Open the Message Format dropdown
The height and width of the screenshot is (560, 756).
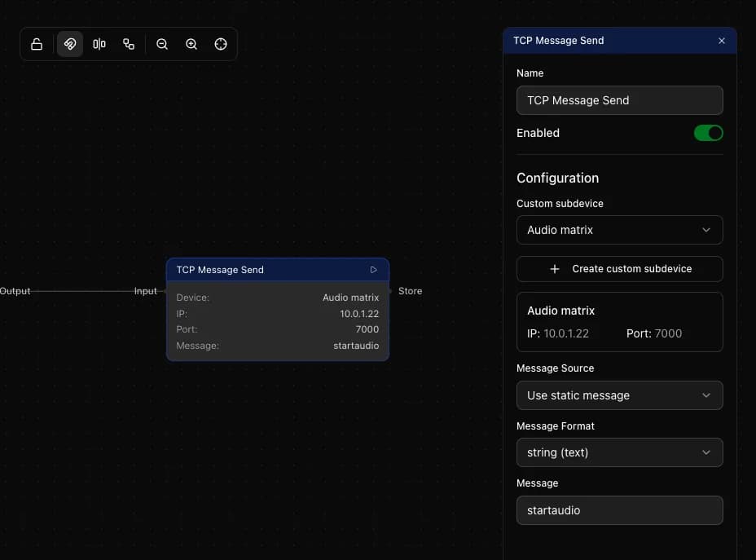tap(620, 452)
